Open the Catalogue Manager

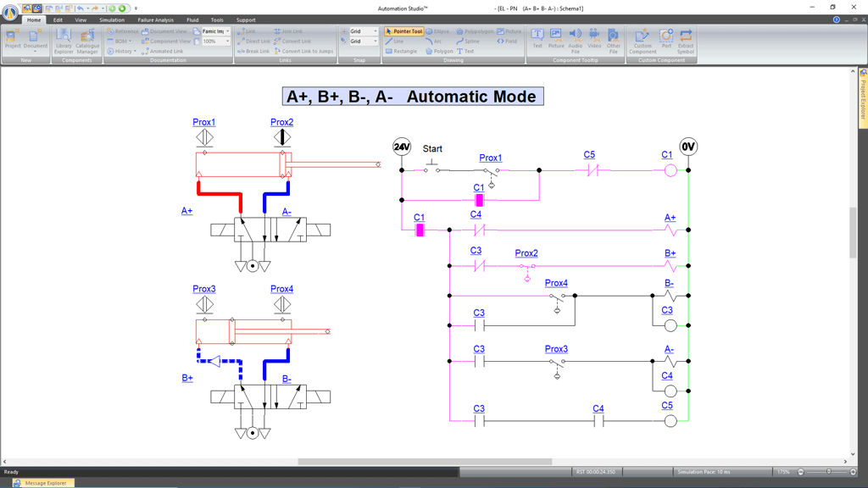point(87,41)
